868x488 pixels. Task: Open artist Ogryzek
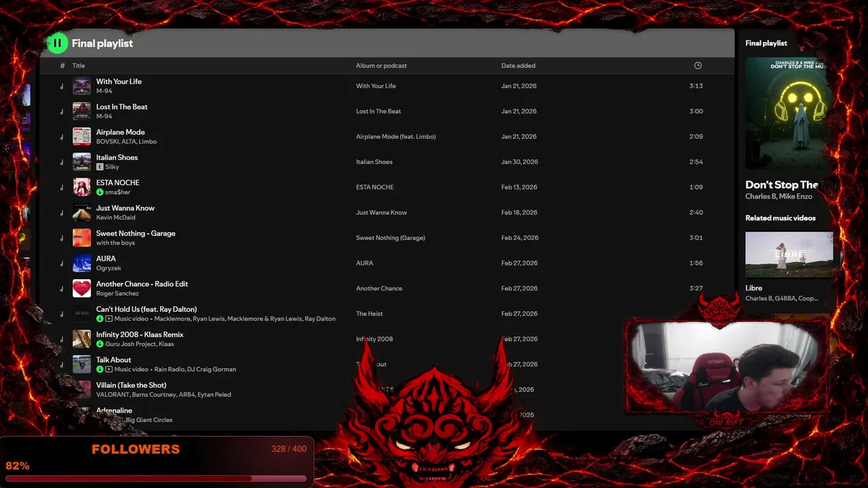coord(108,268)
